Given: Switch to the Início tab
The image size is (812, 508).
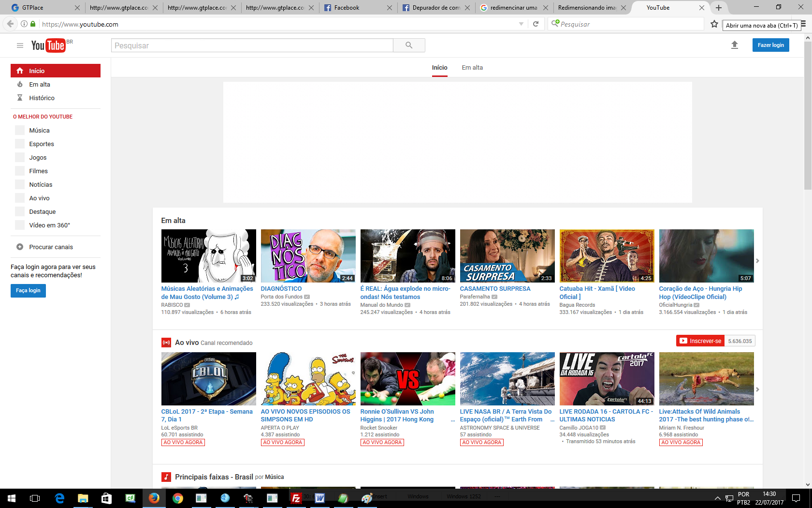Looking at the screenshot, I should coord(440,67).
